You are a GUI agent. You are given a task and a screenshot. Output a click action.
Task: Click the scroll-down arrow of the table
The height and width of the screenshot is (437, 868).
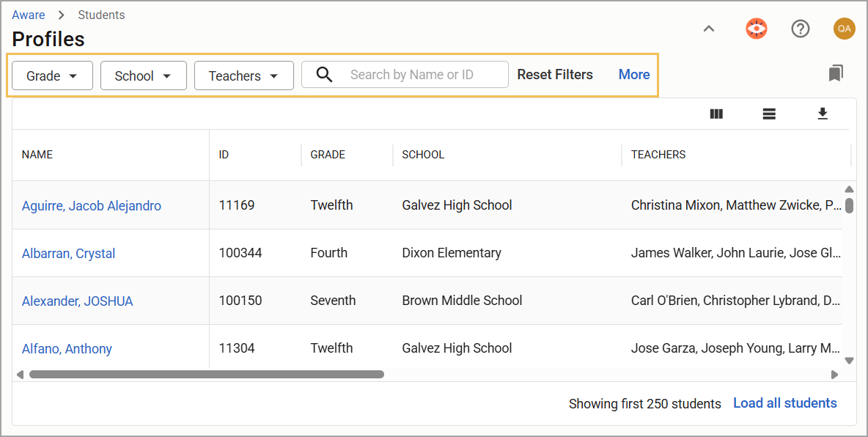coord(849,361)
